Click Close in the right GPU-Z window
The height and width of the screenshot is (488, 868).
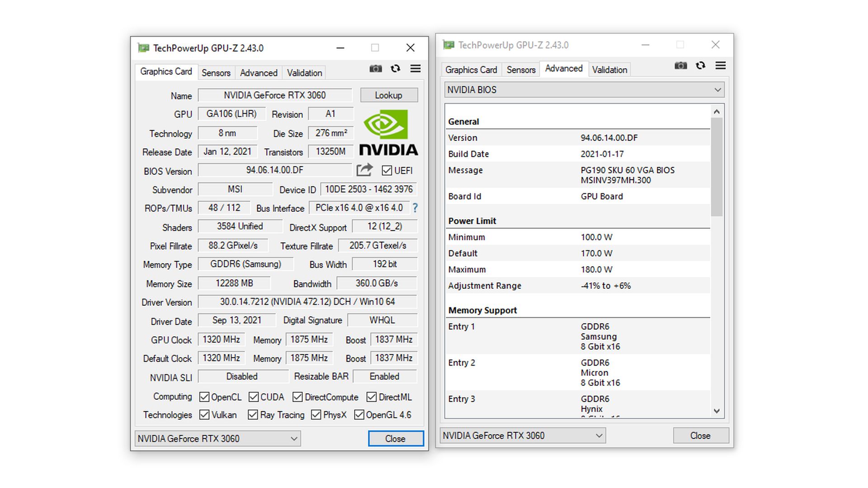[700, 435]
